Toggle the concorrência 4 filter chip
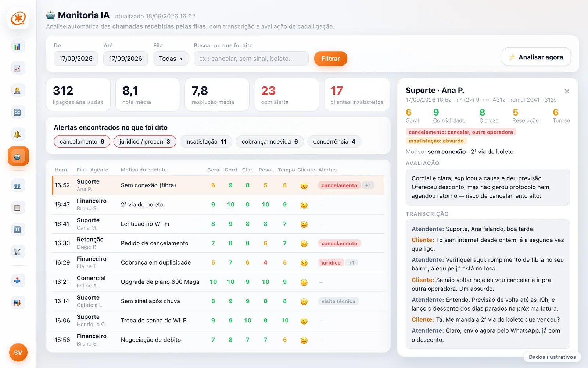The image size is (588, 368). [334, 142]
